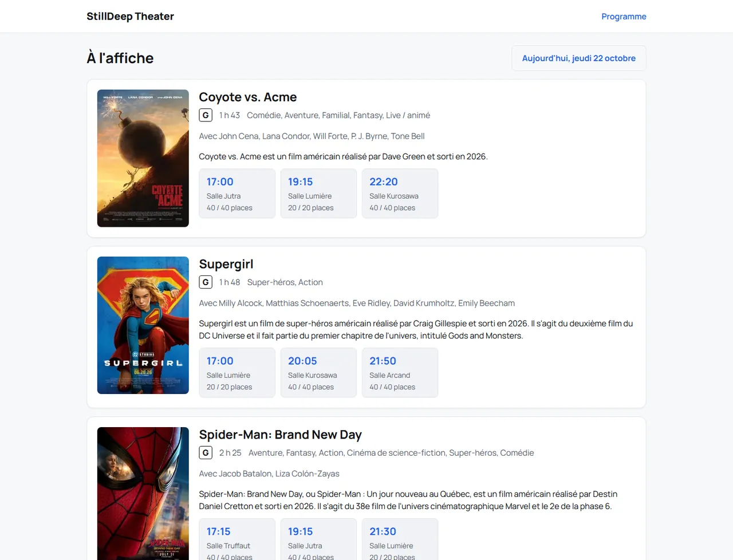Click the cast line "Avec Jacob Batalon, Liza Colón-Zayas"
Image resolution: width=733 pixels, height=560 pixels.
[269, 474]
